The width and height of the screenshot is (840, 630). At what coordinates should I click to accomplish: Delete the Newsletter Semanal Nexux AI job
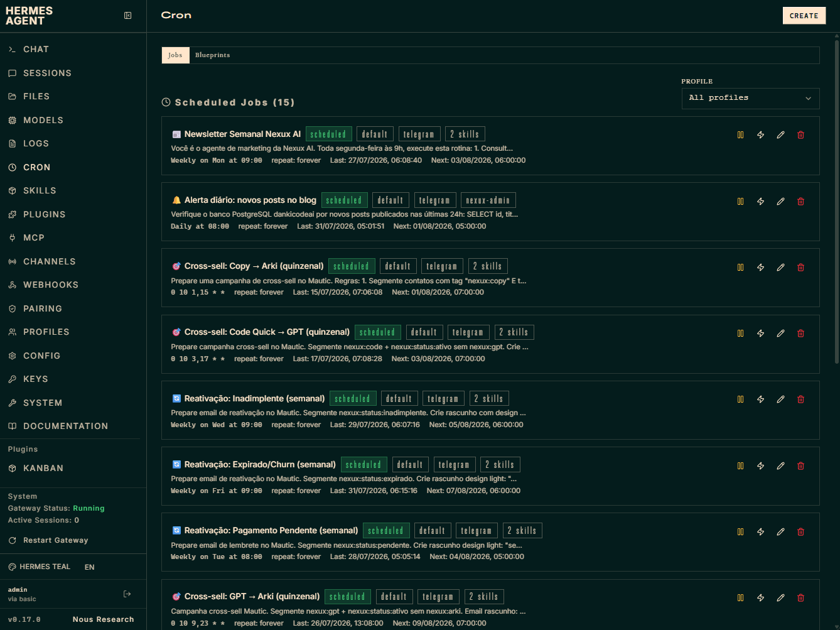(x=801, y=135)
